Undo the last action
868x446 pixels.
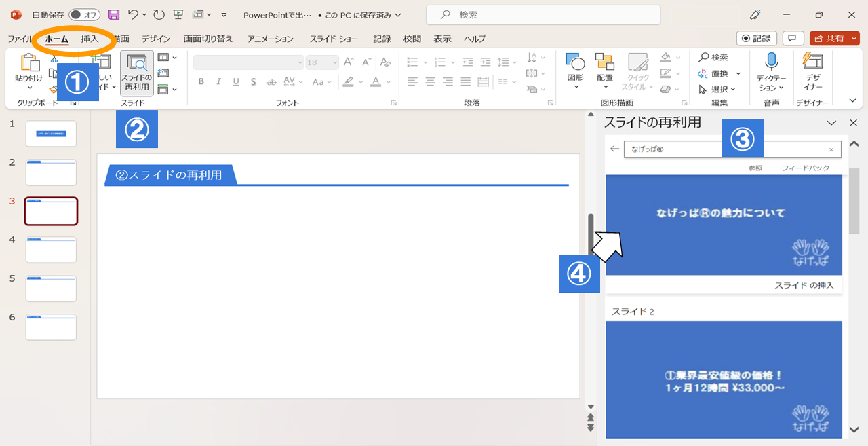point(133,14)
